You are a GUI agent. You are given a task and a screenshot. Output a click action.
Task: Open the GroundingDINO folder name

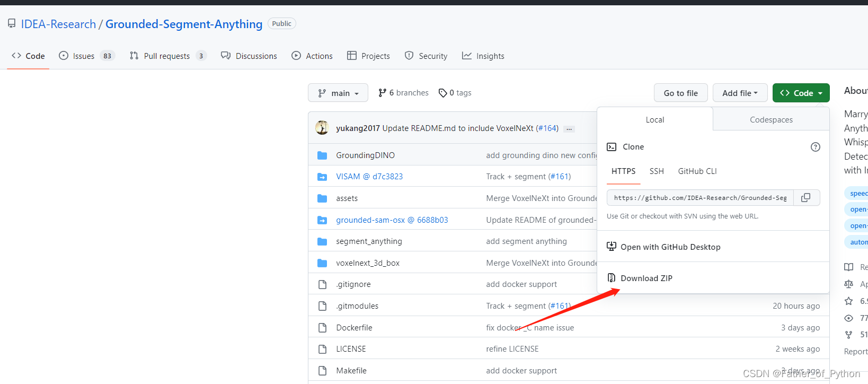[365, 155]
